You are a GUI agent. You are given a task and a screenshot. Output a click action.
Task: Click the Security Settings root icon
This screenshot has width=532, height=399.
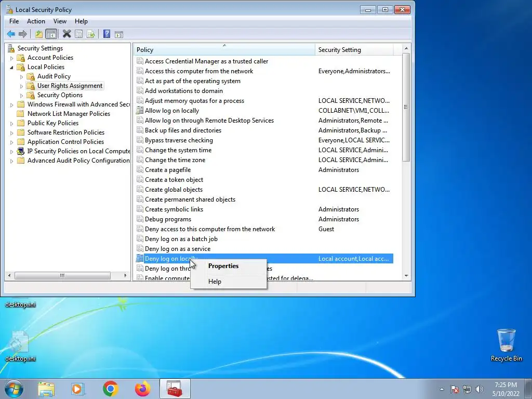[11, 48]
